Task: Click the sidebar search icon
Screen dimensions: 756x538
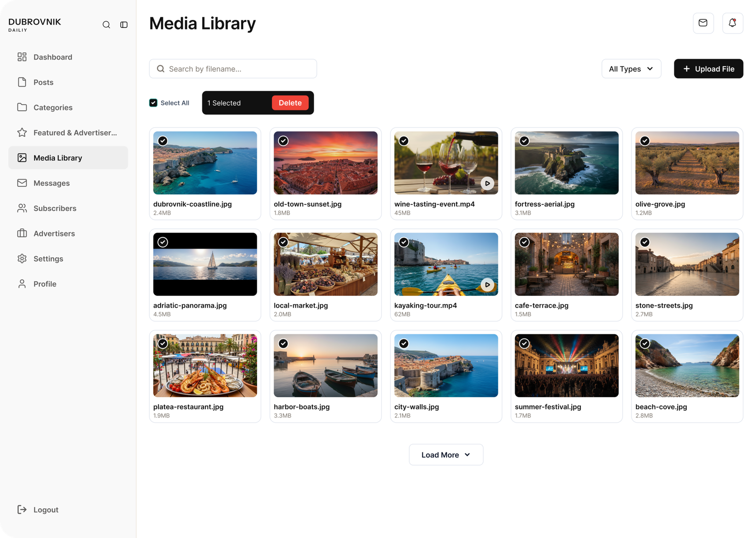Action: [x=106, y=25]
